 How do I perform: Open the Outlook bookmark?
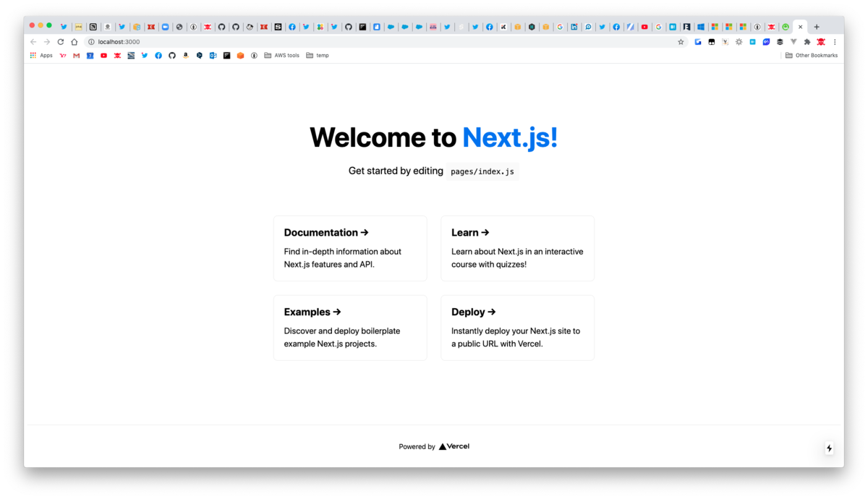(213, 55)
